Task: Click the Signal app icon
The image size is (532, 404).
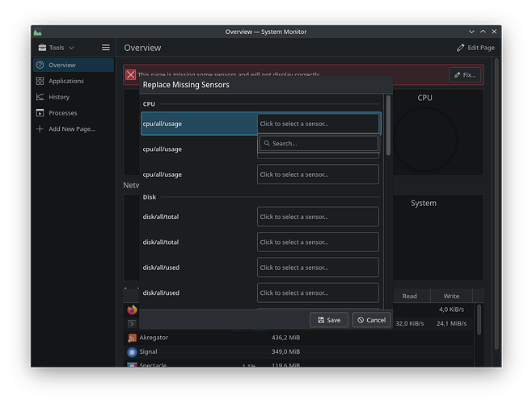Action: pyautogui.click(x=132, y=352)
